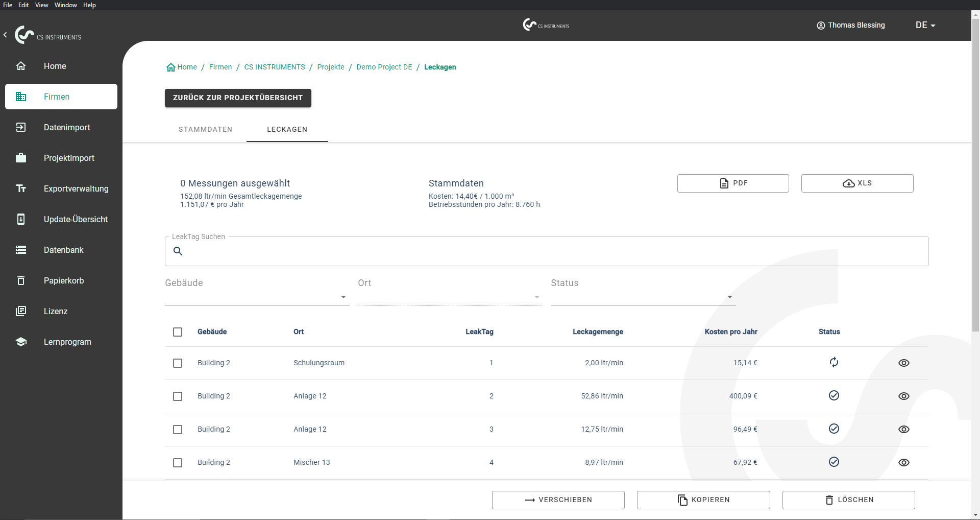Toggle the select-all checkbox in table header

pyautogui.click(x=178, y=332)
